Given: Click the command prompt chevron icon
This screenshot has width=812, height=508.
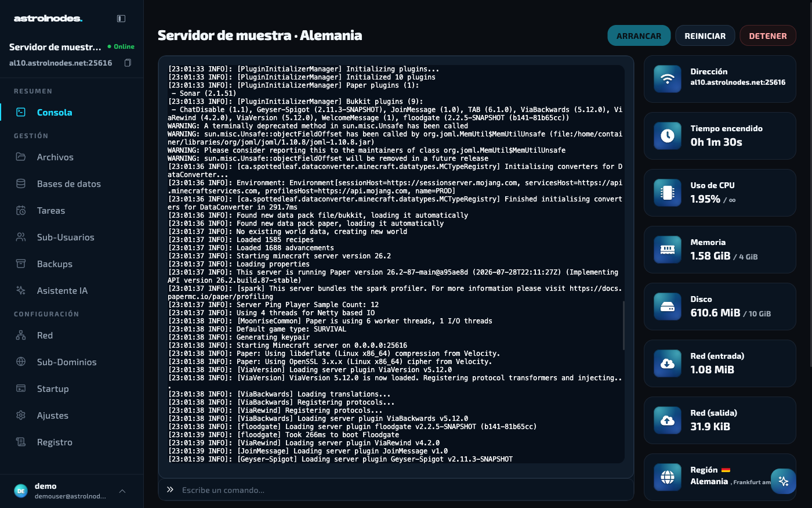Looking at the screenshot, I should [170, 490].
